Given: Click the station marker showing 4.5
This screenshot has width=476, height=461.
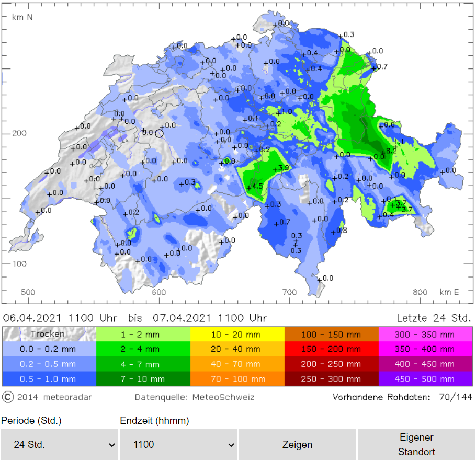Looking at the screenshot, I should coord(249,187).
